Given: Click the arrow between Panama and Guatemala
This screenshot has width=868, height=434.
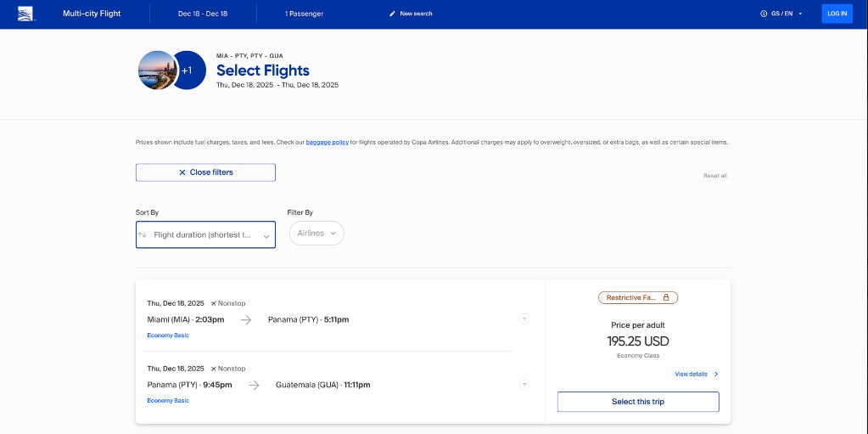Looking at the screenshot, I should [x=254, y=386].
